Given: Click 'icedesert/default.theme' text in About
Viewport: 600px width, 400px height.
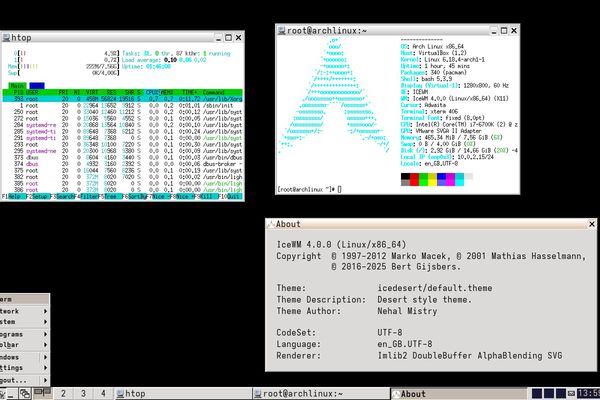Looking at the screenshot, I should [435, 288].
